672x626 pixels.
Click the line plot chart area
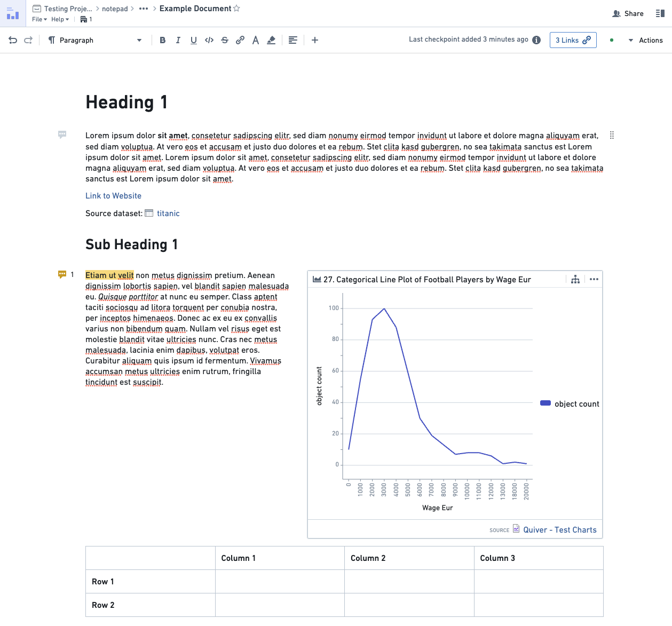pos(437,386)
